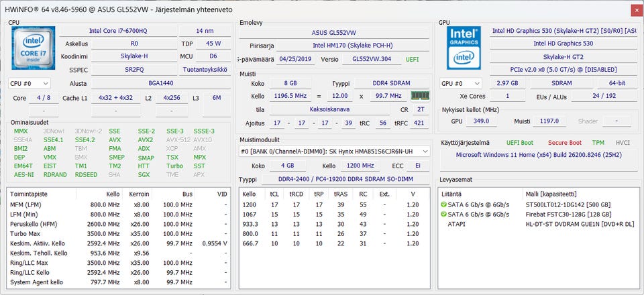The width and height of the screenshot is (644, 295).
Task: Click the UEFI label next to BIOS version
Action: (412, 60)
